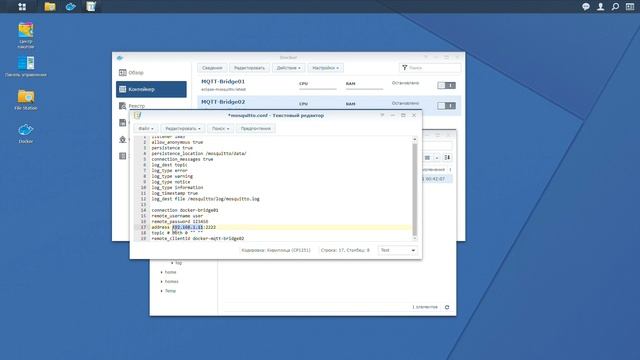Open the Action dropdown in Docker toolbar
The image size is (640, 360).
288,68
